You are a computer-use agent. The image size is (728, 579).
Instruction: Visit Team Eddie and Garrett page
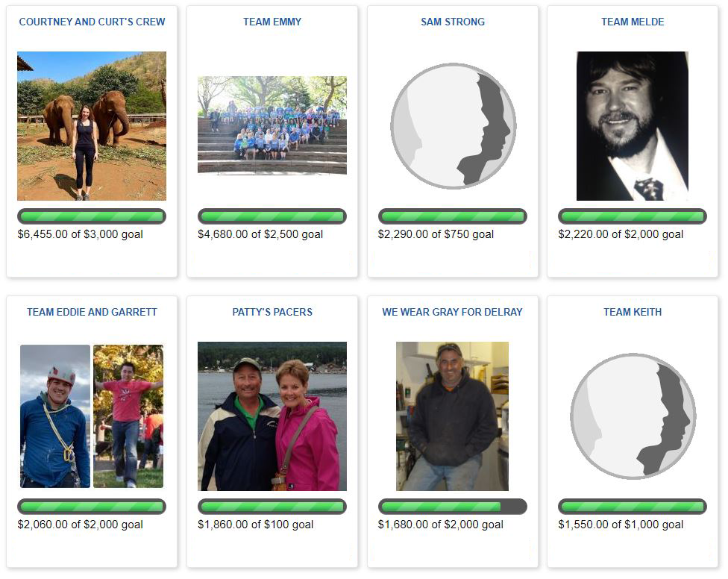[x=92, y=312]
